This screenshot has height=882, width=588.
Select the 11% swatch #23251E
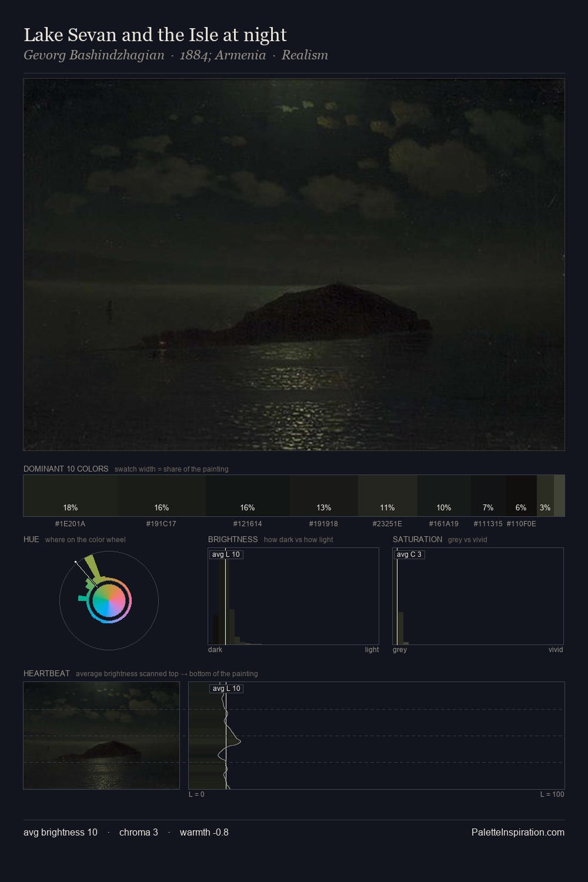tap(387, 496)
